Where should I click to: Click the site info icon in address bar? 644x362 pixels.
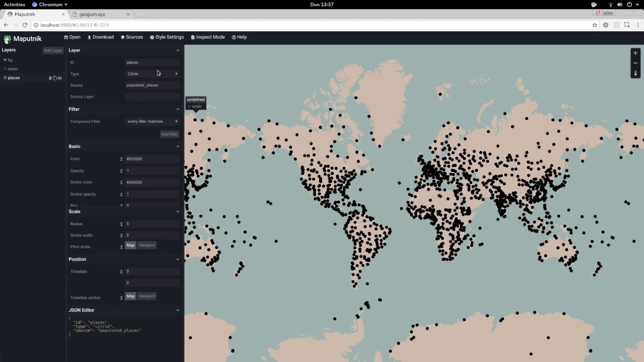coord(36,25)
